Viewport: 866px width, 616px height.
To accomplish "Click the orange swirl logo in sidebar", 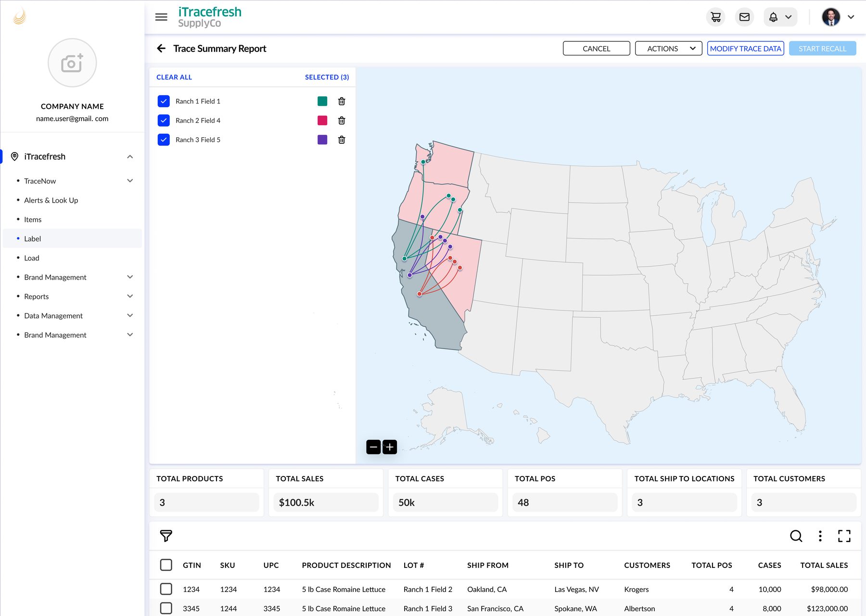I will (19, 16).
